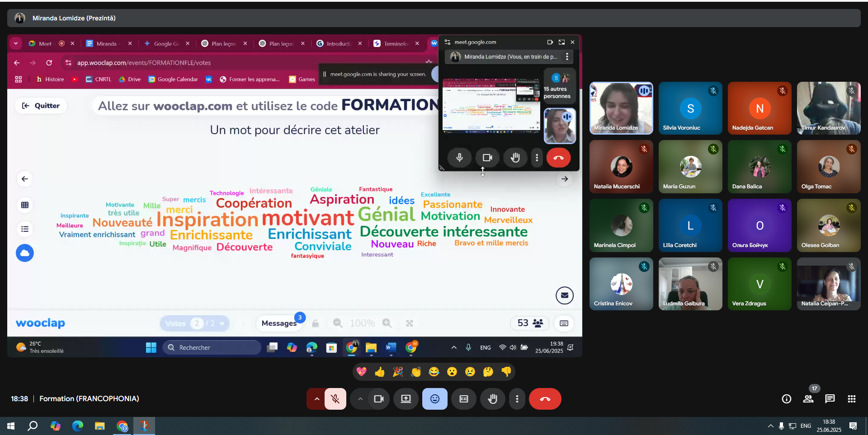Show the participants list icon
The height and width of the screenshot is (435, 868).
pyautogui.click(x=808, y=399)
